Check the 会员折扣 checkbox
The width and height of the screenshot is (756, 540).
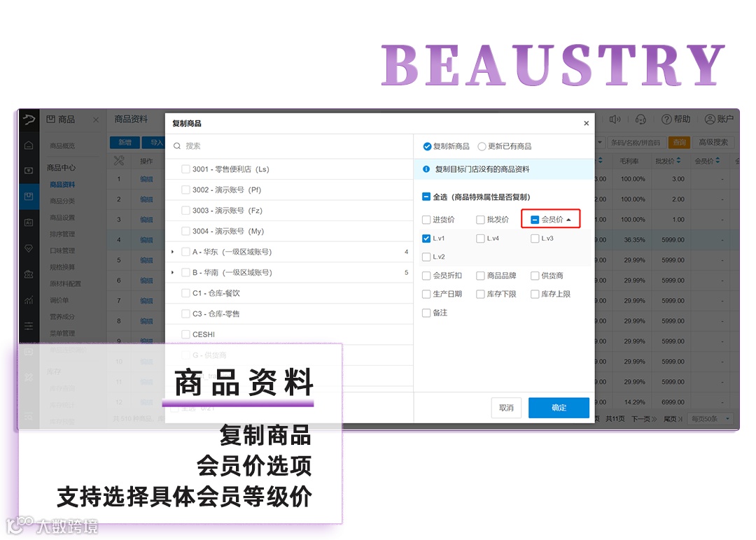(426, 276)
